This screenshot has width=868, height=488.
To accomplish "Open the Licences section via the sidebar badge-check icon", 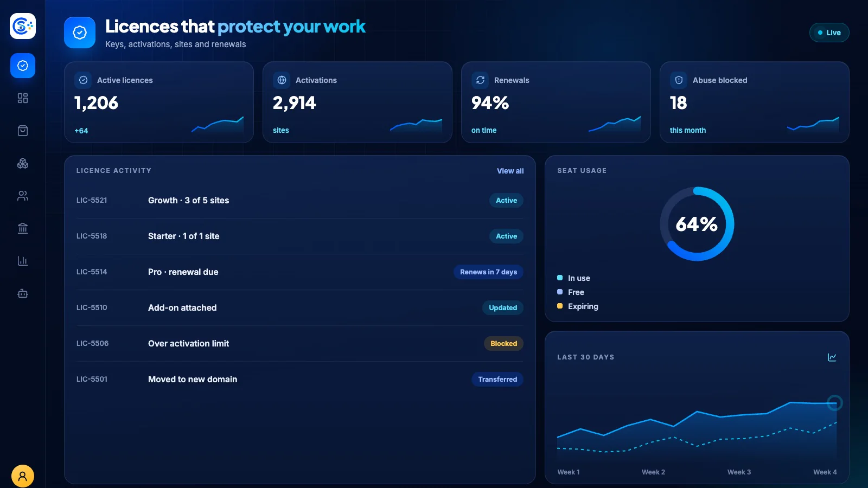I will (23, 66).
